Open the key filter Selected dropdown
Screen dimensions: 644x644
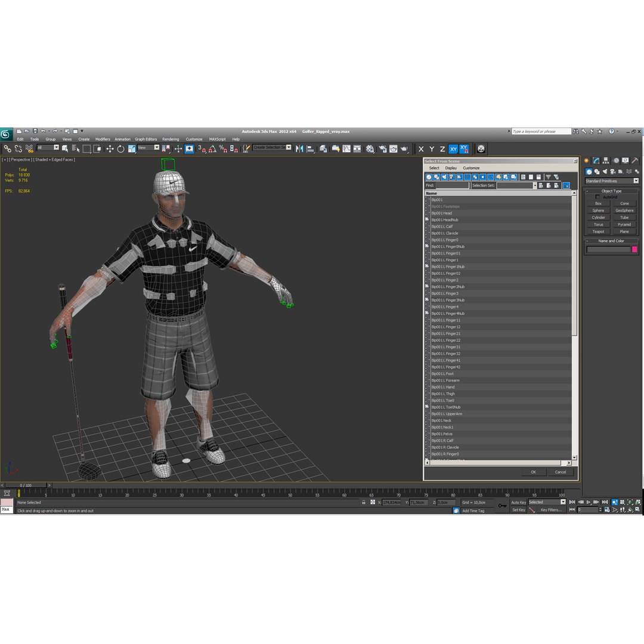547,502
